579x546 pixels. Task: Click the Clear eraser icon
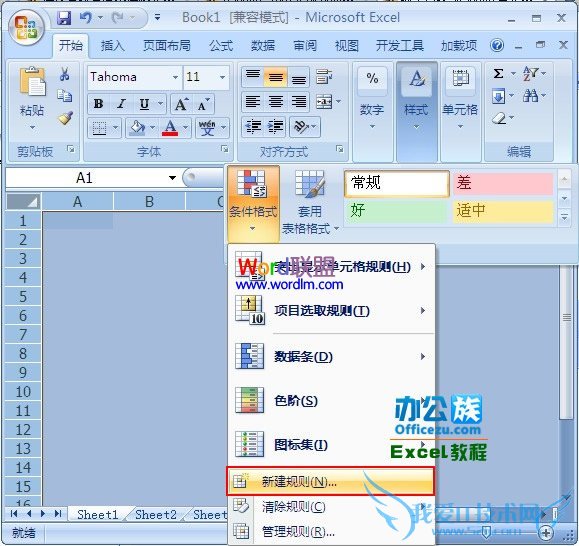499,118
